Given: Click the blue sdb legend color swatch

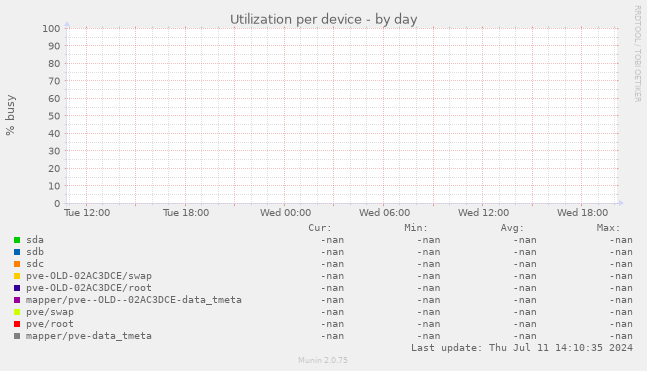Looking at the screenshot, I should point(17,252).
